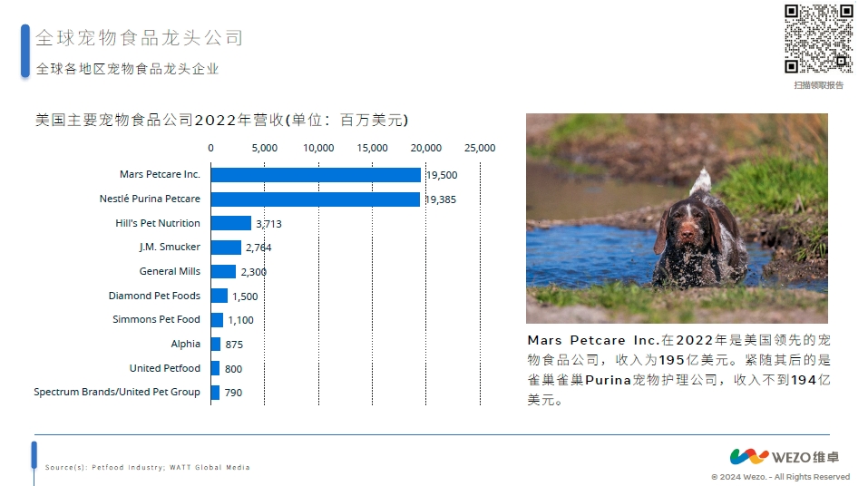Image resolution: width=868 pixels, height=486 pixels.
Task: Click the Nestlé Purina Petcare bar
Action: [315, 199]
